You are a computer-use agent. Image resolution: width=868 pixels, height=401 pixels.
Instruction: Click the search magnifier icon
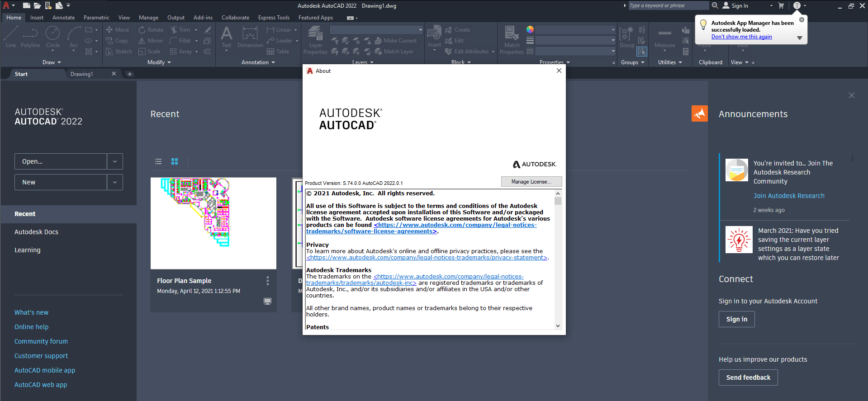(715, 5)
